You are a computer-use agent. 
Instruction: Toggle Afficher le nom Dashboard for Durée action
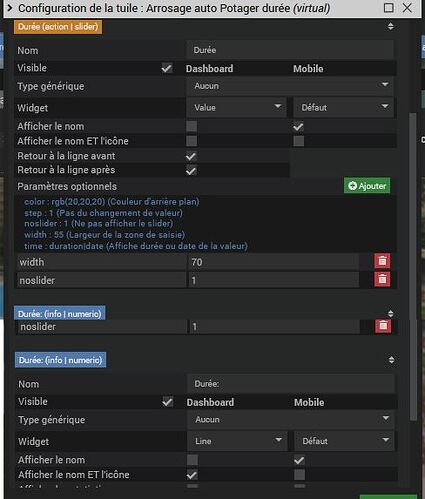coord(191,126)
